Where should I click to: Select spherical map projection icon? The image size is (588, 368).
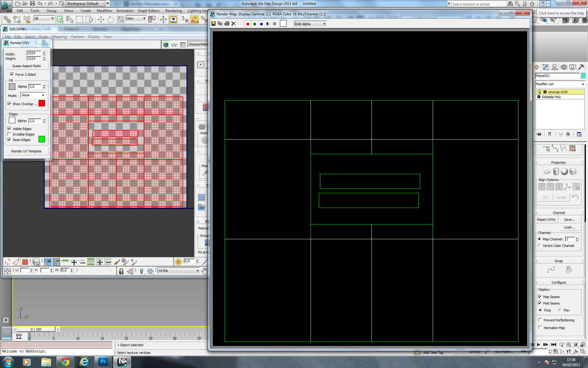tap(564, 171)
